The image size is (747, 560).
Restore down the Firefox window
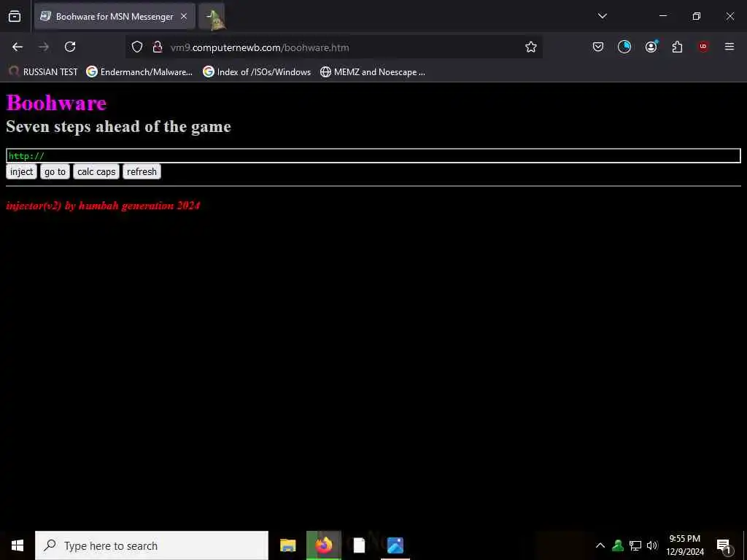click(697, 16)
